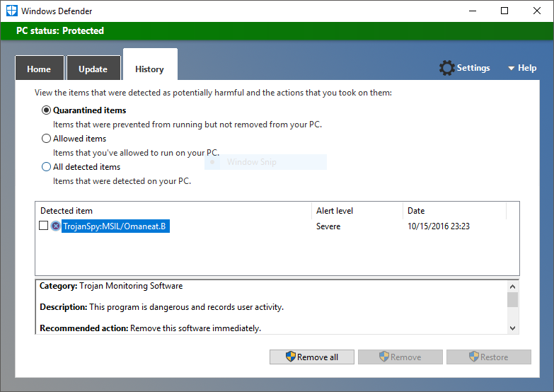Click the Settings gear icon

[446, 68]
